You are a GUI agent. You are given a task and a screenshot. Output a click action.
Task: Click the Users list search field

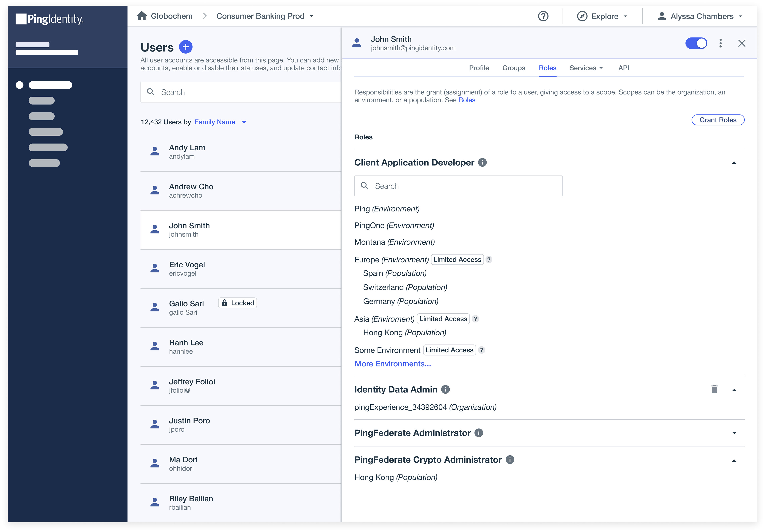click(241, 92)
